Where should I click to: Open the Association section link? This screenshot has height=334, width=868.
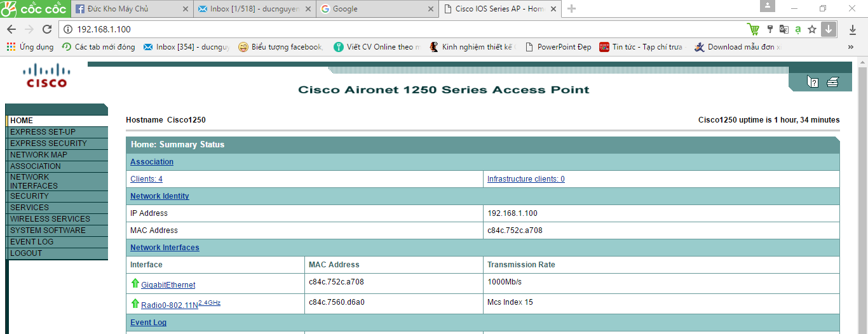coord(152,162)
